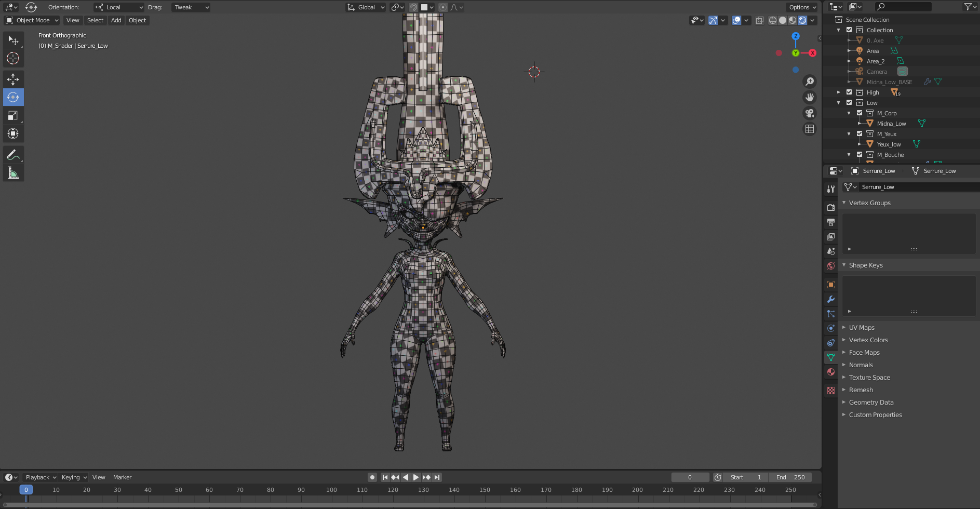Screen dimensions: 980x509
Task: Click the Select Box tool at toolbar top
Action: (x=13, y=40)
